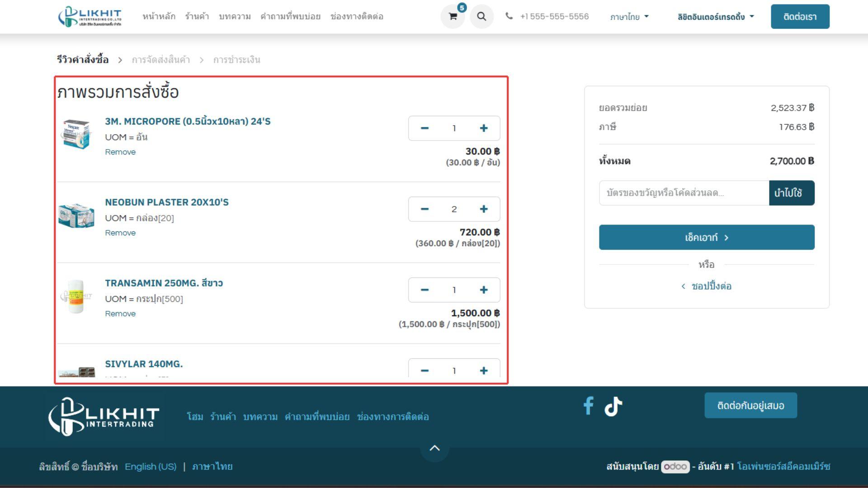The image size is (868, 488).
Task: Increase quantity of 3M. MICROPORE
Action: click(x=484, y=128)
